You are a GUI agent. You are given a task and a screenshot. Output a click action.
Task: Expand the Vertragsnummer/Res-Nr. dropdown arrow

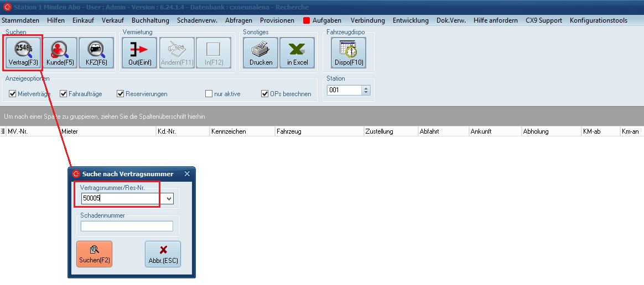169,199
